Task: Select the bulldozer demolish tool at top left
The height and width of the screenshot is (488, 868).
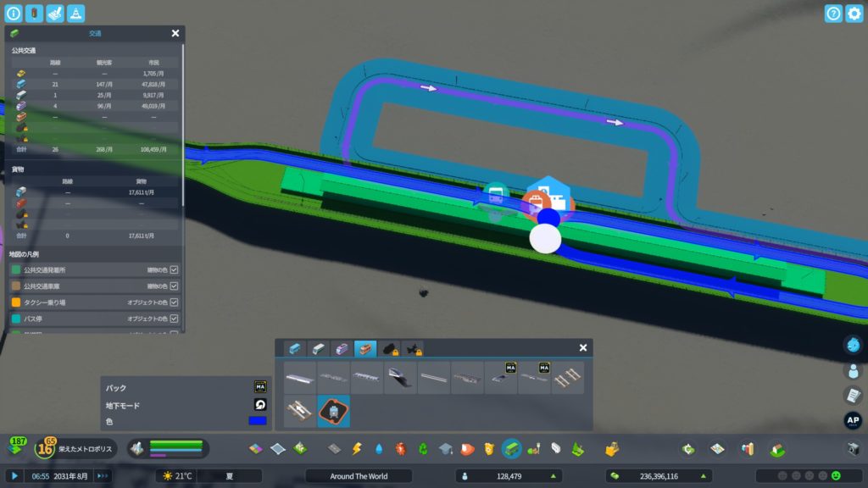Action: tap(55, 14)
